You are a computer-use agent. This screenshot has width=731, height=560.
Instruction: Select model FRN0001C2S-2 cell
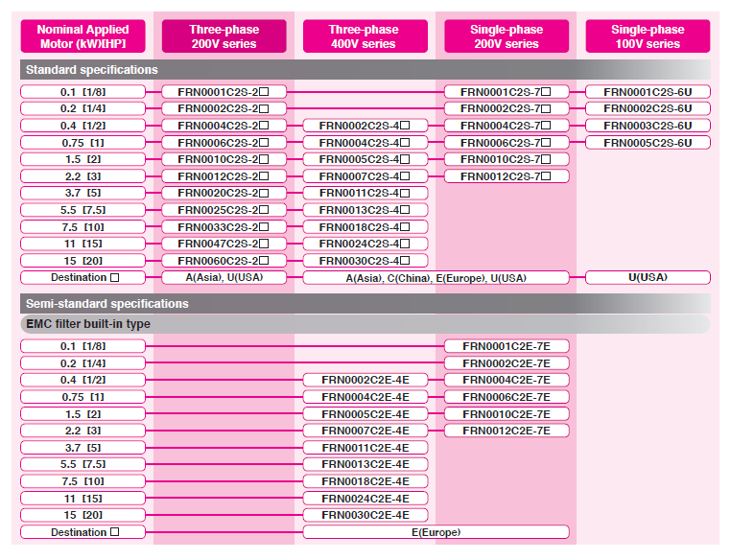pos(224,92)
